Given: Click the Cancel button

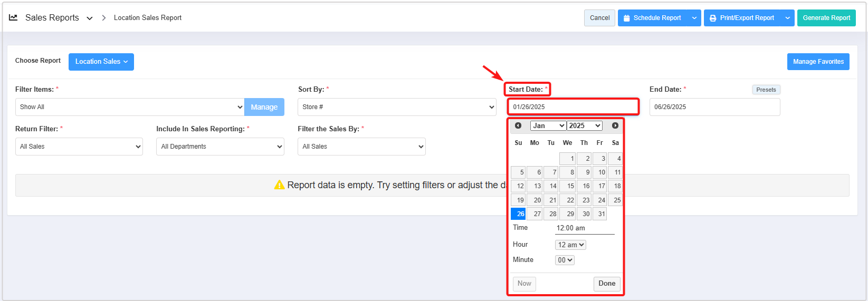Looking at the screenshot, I should point(599,18).
